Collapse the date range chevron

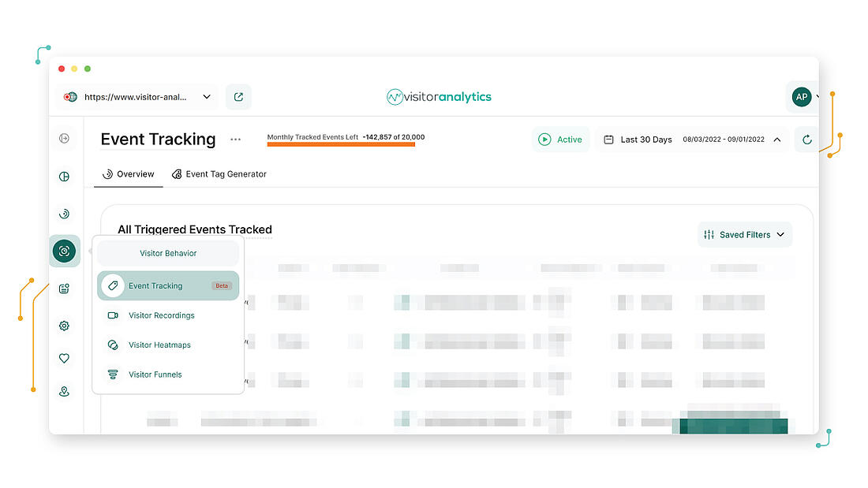pos(777,140)
